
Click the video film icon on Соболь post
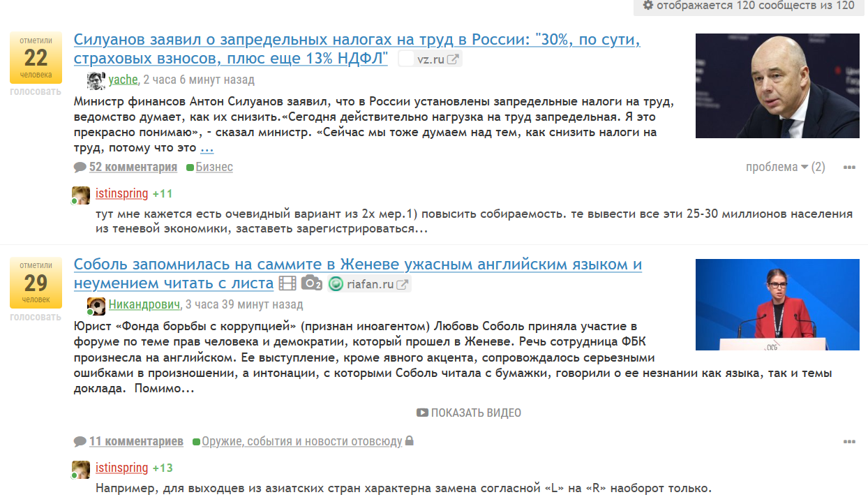click(287, 283)
